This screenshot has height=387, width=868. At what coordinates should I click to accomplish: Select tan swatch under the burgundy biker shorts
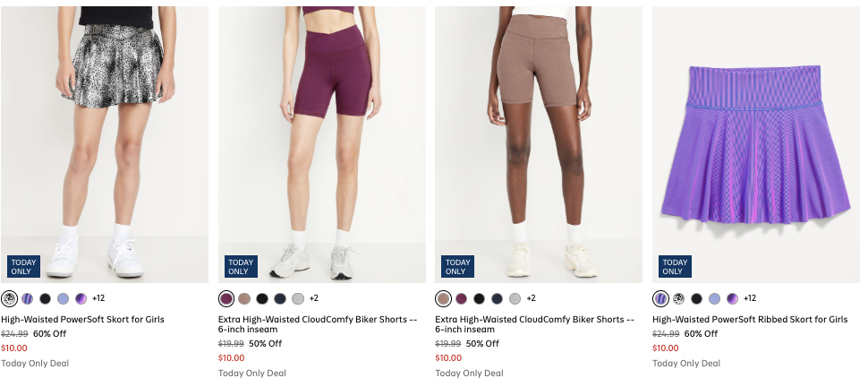click(x=244, y=298)
